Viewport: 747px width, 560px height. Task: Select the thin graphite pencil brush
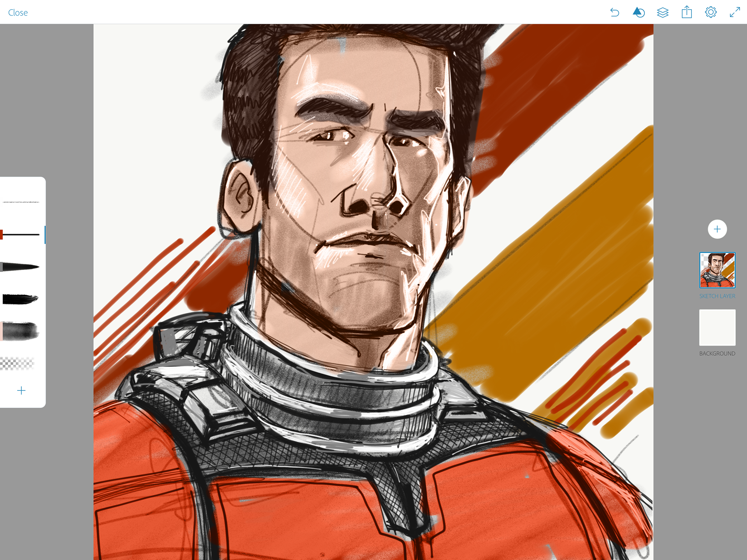pos(21,202)
